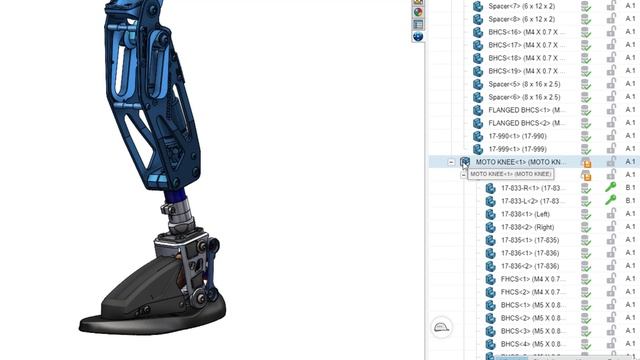Click checked-in status icon for Spacer<5>

tap(586, 84)
